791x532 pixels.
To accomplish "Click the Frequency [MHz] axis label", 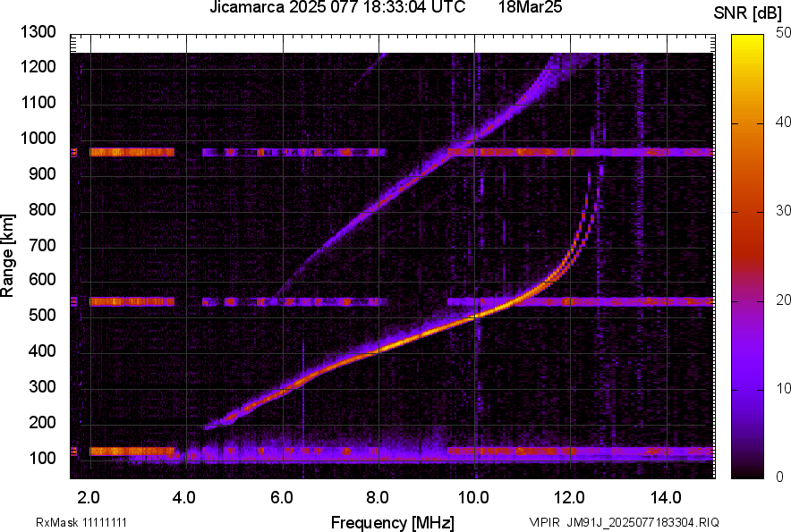I will (393, 522).
